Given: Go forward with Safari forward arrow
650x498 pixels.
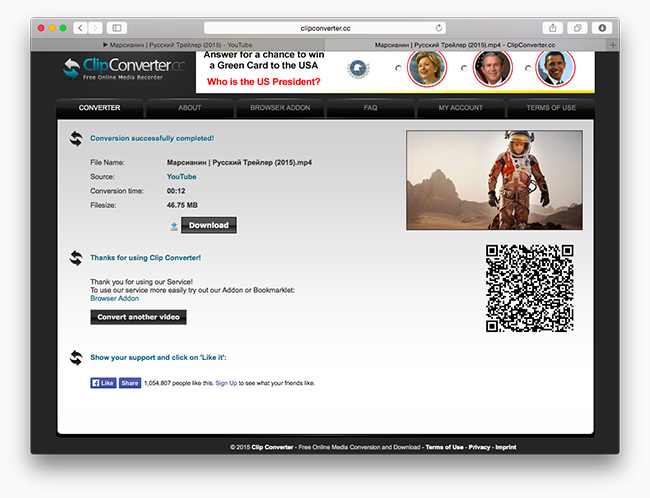Looking at the screenshot, I should [95, 28].
